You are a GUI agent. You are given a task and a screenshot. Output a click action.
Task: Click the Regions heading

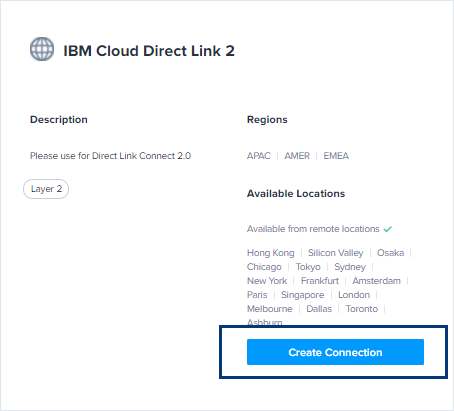[267, 120]
